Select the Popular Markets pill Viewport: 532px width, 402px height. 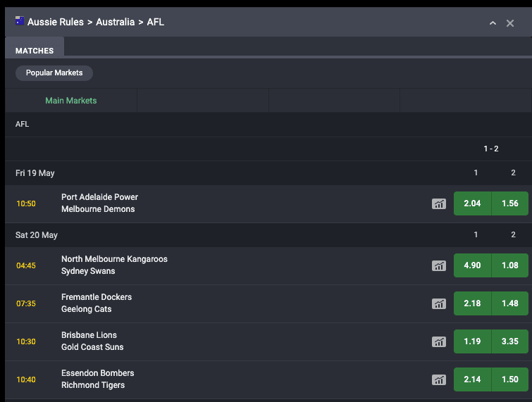coord(54,73)
